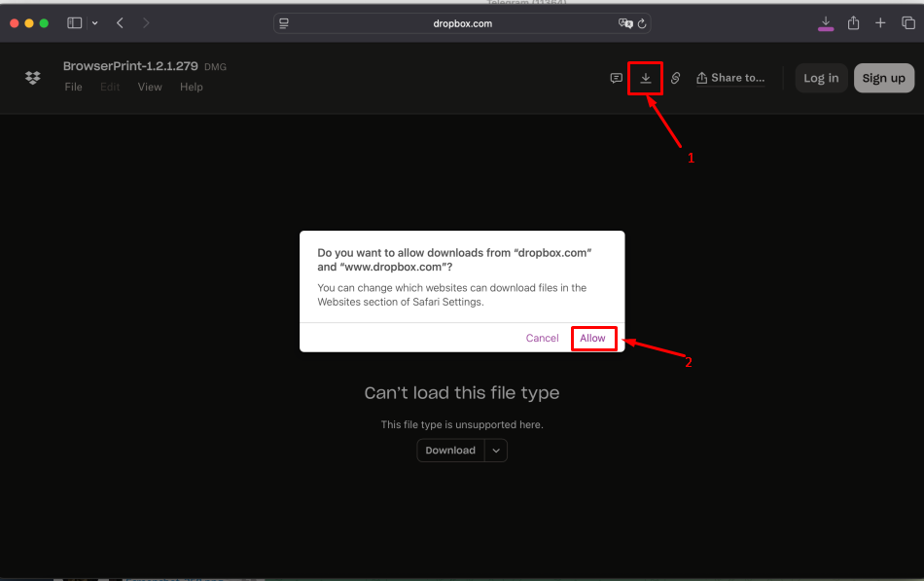The width and height of the screenshot is (924, 581).
Task: Click the red close window button
Action: click(x=15, y=23)
